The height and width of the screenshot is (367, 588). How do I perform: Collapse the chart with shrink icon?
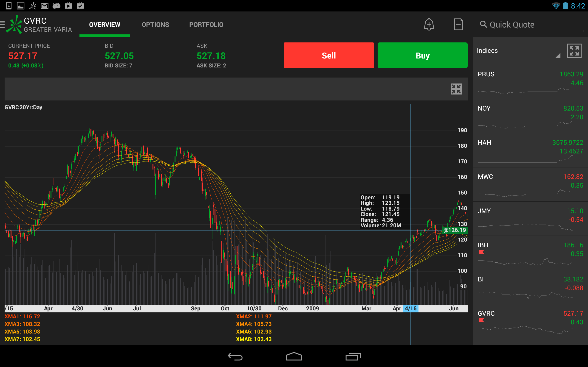(456, 89)
